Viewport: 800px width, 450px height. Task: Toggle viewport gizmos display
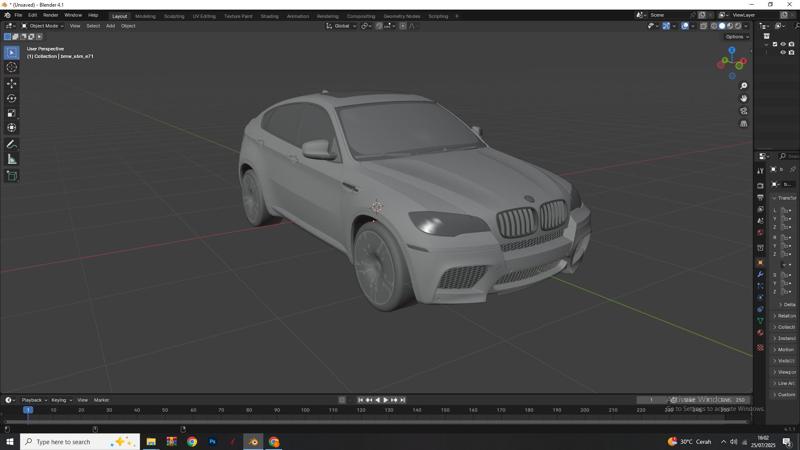coord(666,26)
